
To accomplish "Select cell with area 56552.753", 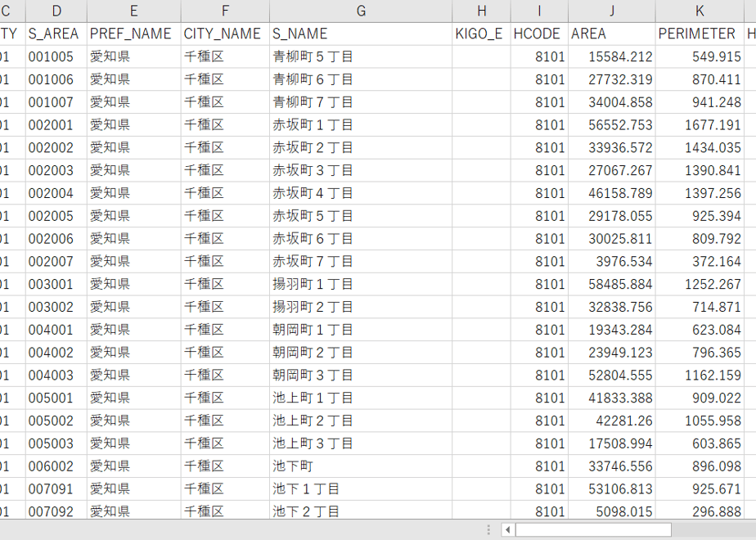I will coord(612,125).
